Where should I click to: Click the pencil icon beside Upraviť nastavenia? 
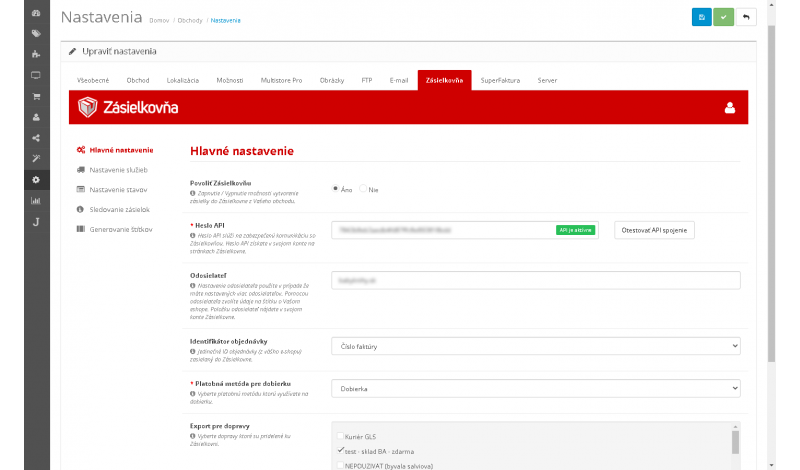point(72,52)
